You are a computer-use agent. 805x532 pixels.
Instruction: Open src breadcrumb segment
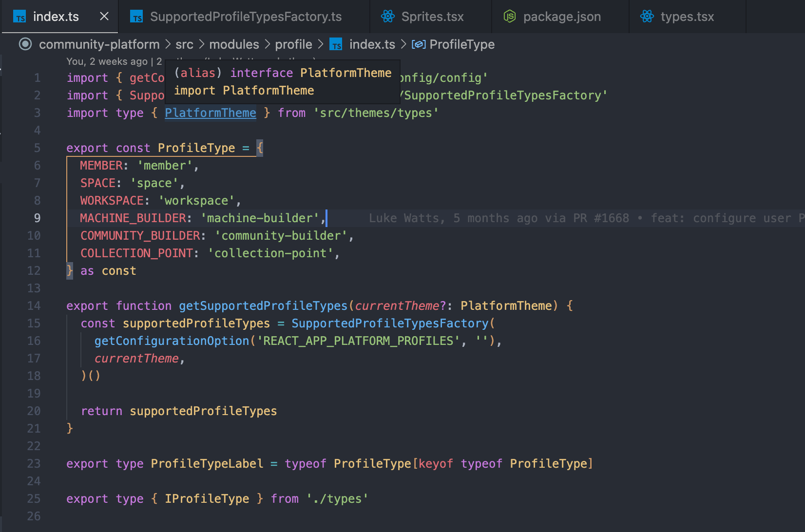185,44
